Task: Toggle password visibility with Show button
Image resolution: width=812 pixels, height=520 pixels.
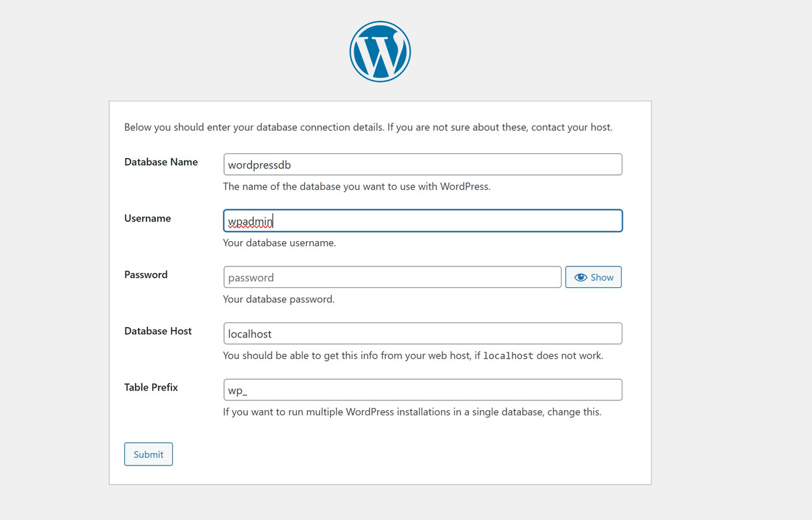Action: click(593, 277)
